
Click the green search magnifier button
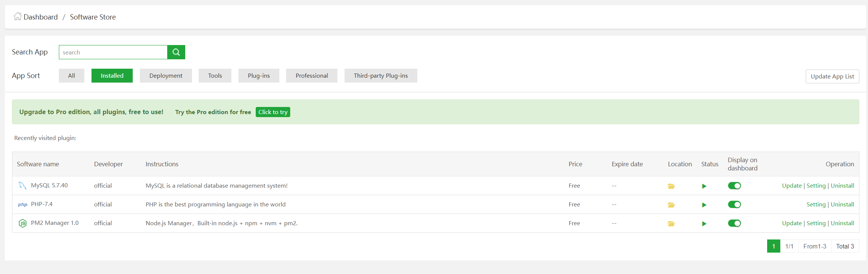[x=176, y=52]
